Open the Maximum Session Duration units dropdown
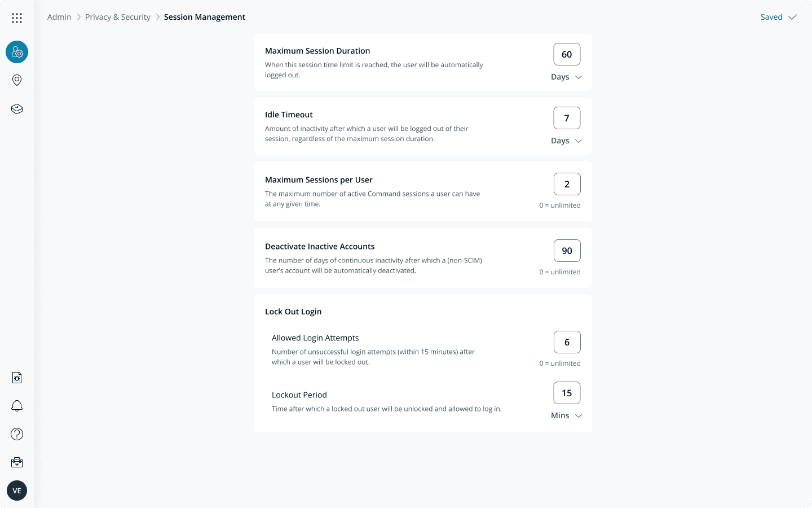Image resolution: width=812 pixels, height=508 pixels. pos(566,77)
